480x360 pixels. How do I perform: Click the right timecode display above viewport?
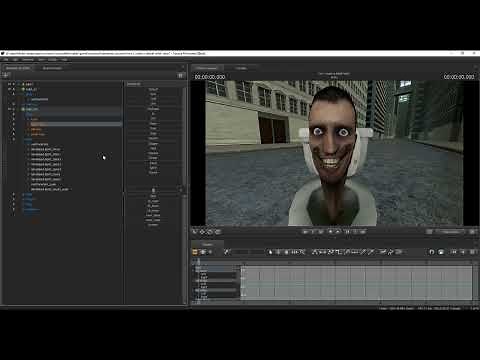(x=459, y=77)
